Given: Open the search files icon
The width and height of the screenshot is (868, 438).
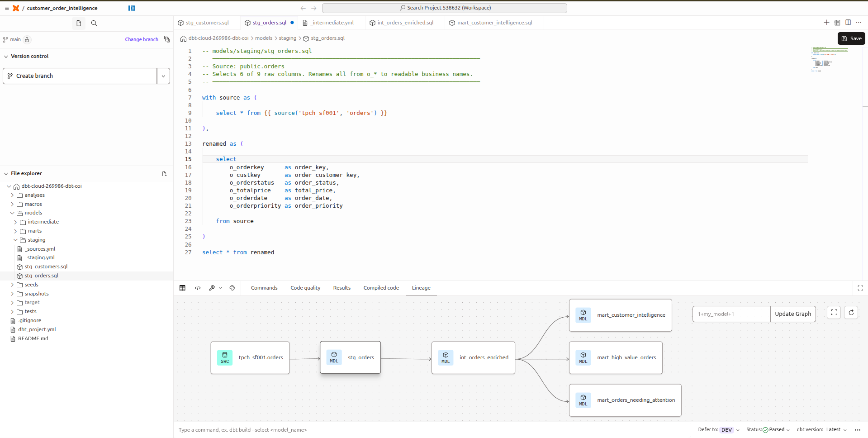Looking at the screenshot, I should click(94, 23).
